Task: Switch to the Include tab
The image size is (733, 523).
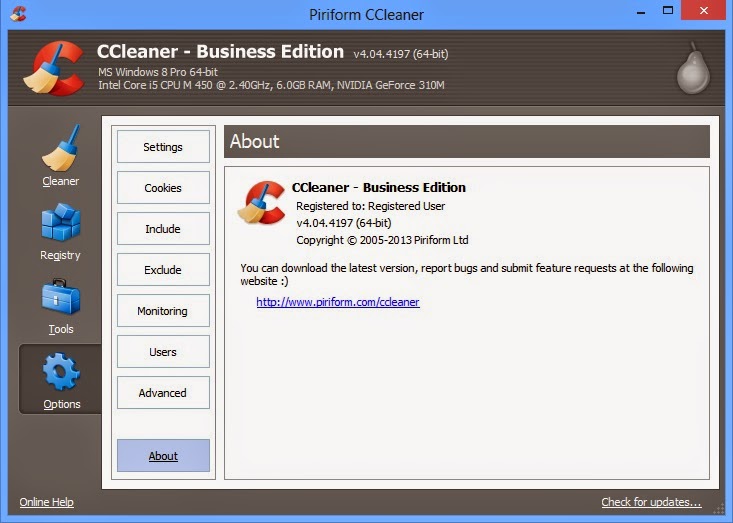Action: (x=163, y=229)
